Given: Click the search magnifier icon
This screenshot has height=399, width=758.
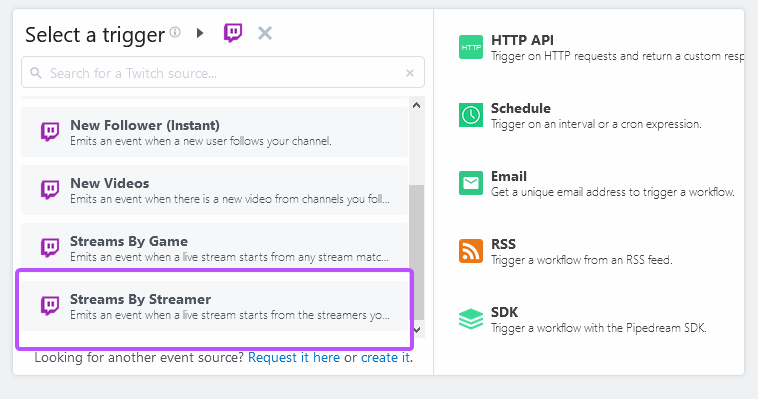Looking at the screenshot, I should pos(36,73).
